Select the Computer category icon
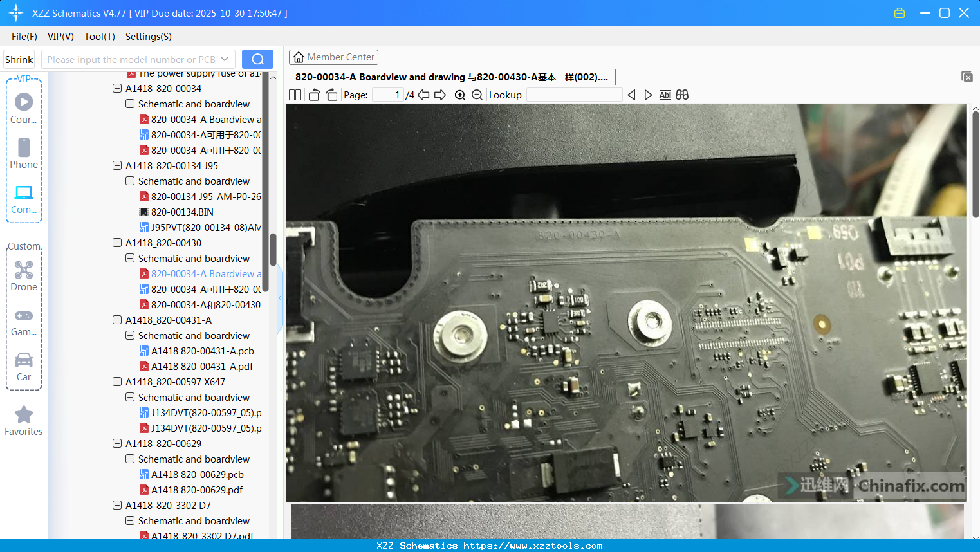The height and width of the screenshot is (552, 980). click(x=24, y=198)
